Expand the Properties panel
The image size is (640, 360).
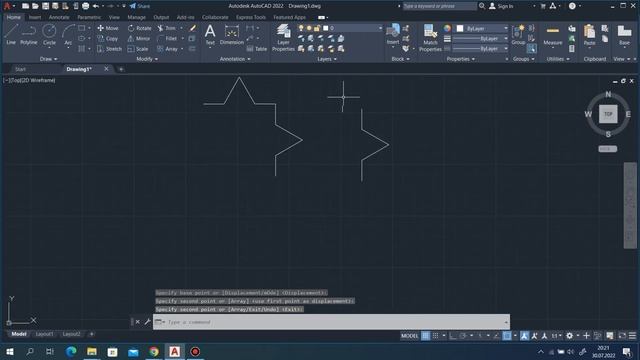tap(461, 59)
